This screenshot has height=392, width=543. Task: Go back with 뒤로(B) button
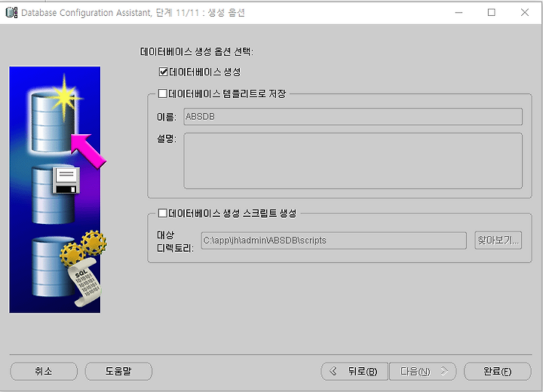[x=354, y=371]
